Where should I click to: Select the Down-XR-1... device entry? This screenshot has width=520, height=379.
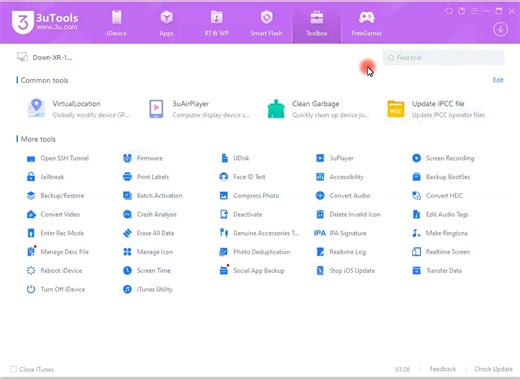pos(44,57)
